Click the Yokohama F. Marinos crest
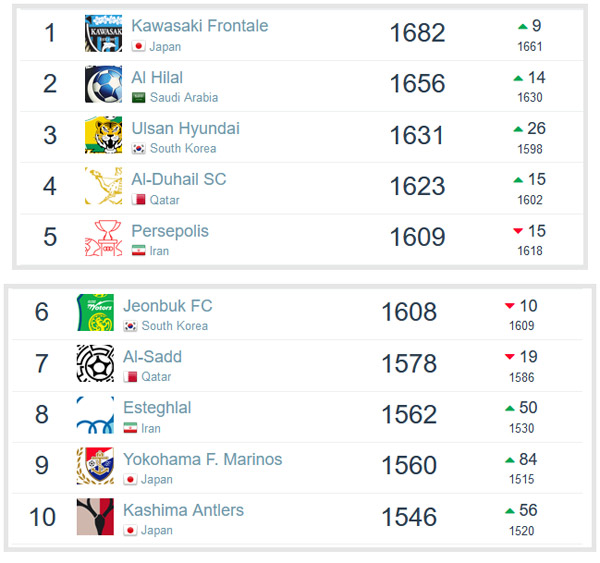Viewport: 600px width, 563px height. pyautogui.click(x=95, y=466)
